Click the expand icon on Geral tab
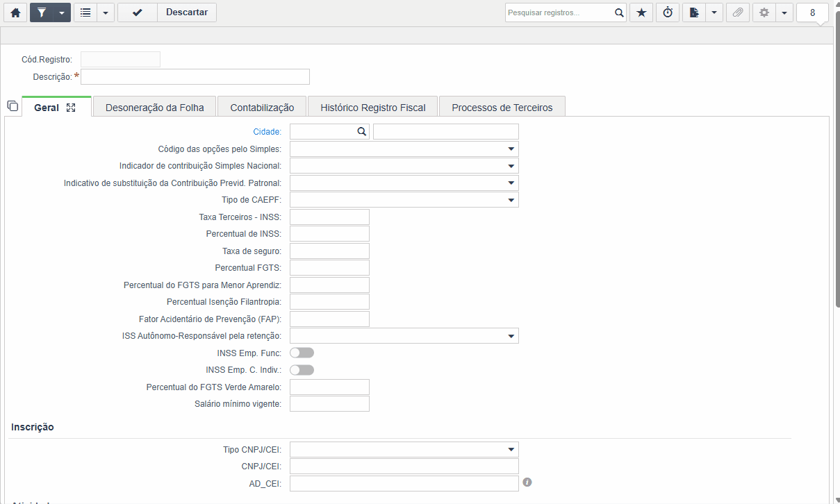This screenshot has width=840, height=504. point(71,108)
